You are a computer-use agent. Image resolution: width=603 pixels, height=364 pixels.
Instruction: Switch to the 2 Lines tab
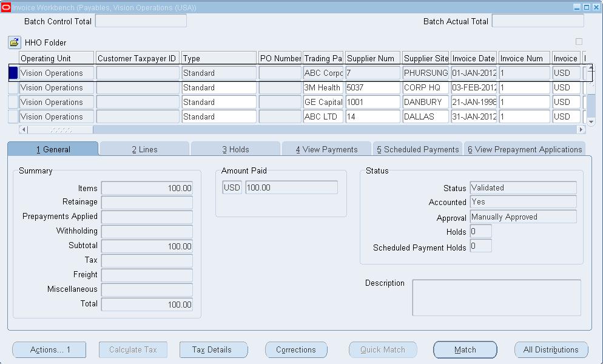(x=144, y=147)
